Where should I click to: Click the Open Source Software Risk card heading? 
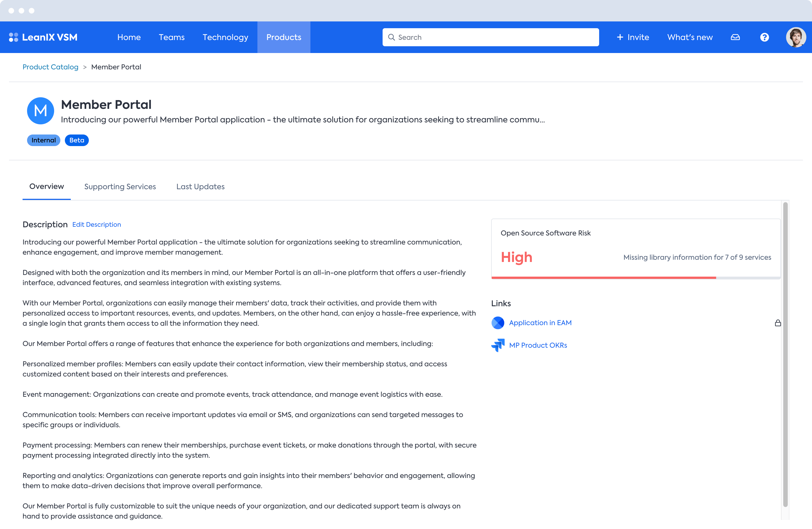click(546, 233)
